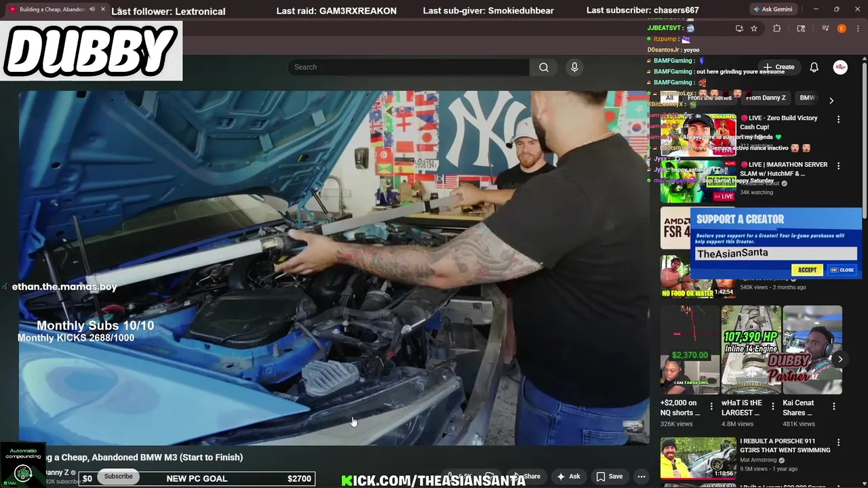Start voice search with the microphone icon
This screenshot has height=488, width=868.
(x=574, y=67)
